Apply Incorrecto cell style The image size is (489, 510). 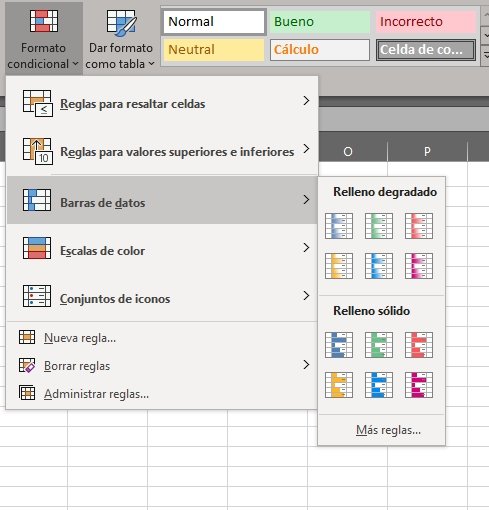click(x=426, y=22)
